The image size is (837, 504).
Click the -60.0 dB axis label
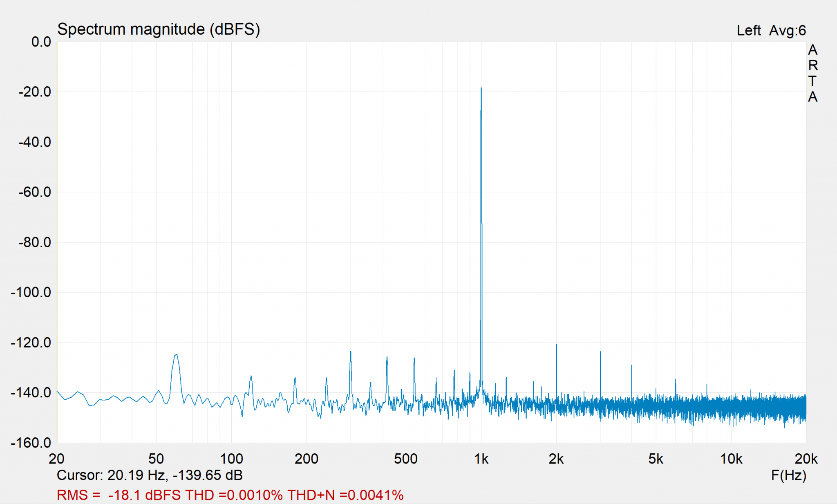coord(35,192)
